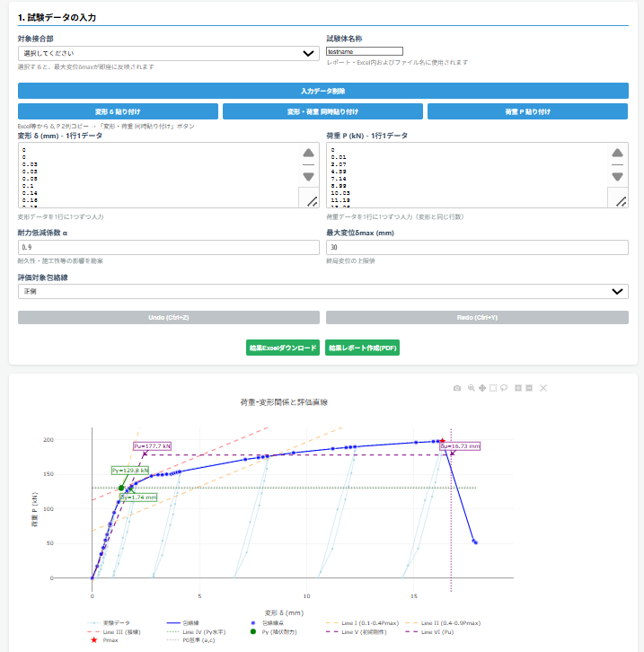
Task: Click the camera download-plot icon
Action: (x=457, y=388)
